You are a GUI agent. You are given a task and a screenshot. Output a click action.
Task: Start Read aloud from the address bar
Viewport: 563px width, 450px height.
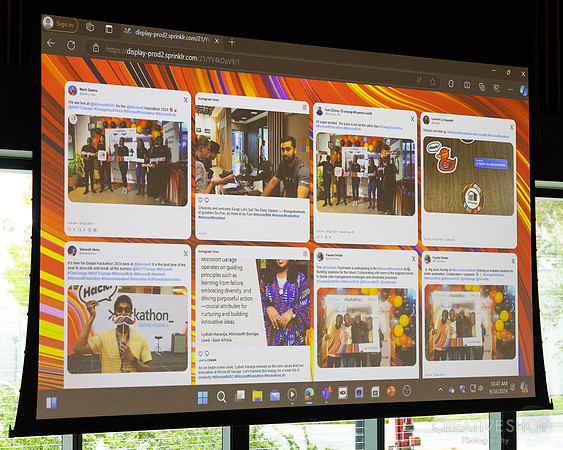point(419,80)
